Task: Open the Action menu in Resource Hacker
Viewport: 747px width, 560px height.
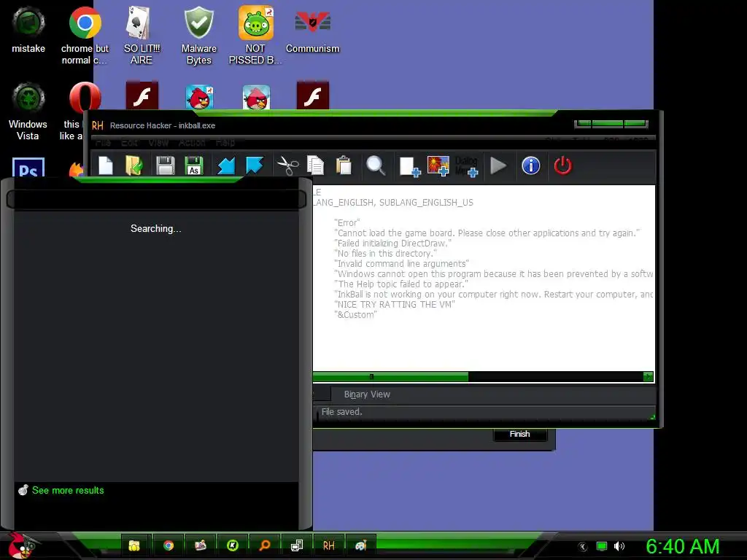Action: [x=192, y=142]
